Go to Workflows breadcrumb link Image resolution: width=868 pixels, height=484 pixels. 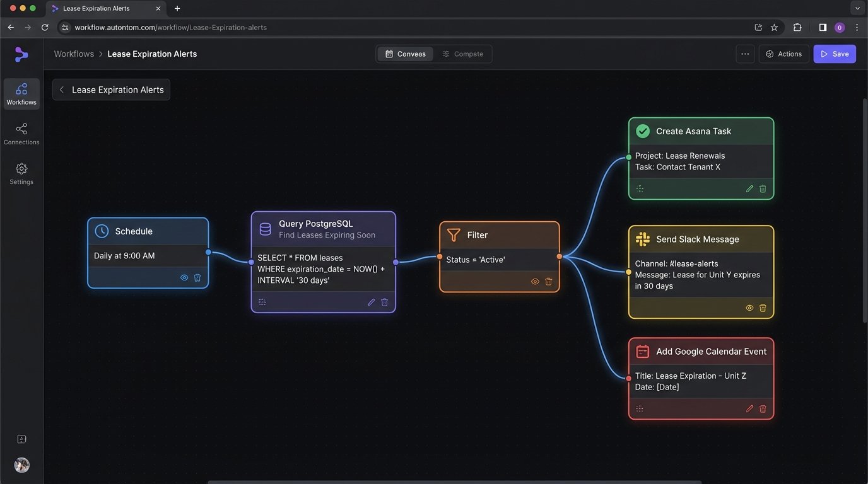point(74,54)
